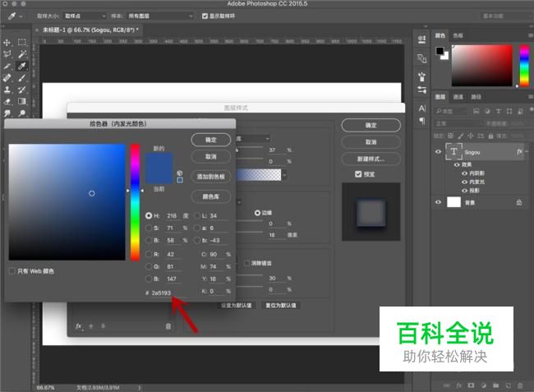The image size is (534, 392).
Task: Click 添加到色板 button in color picker
Action: click(211, 177)
